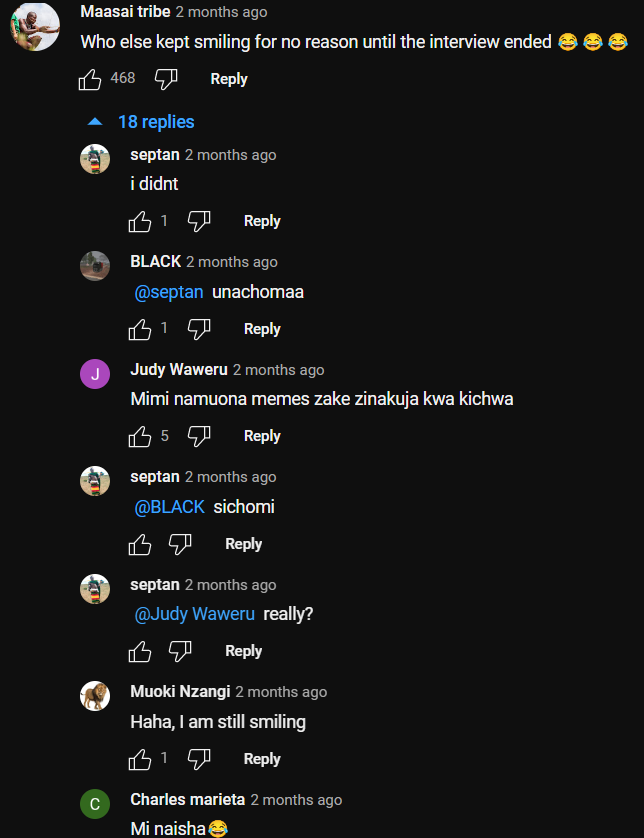Reply to Maasai tribe's comment
The width and height of the screenshot is (644, 838).
pos(229,79)
